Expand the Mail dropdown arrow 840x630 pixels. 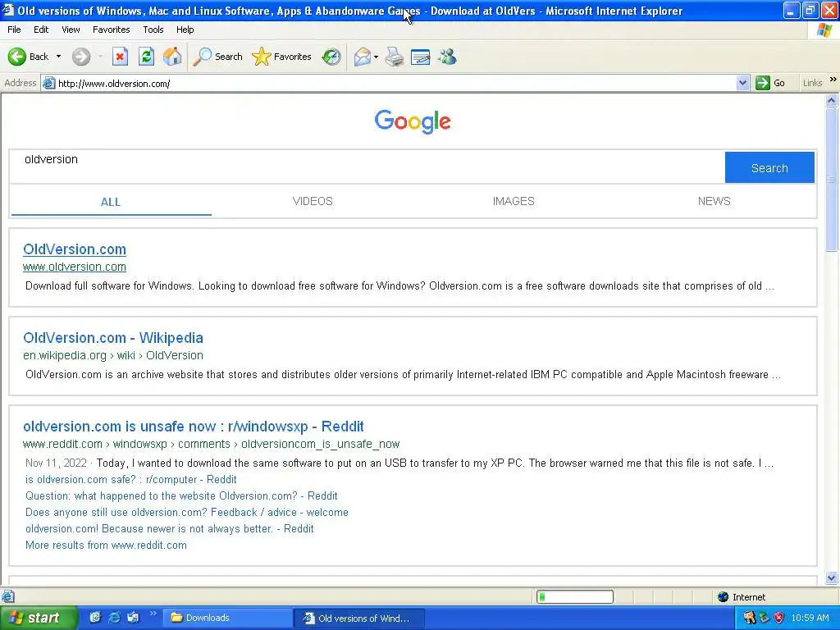(376, 57)
